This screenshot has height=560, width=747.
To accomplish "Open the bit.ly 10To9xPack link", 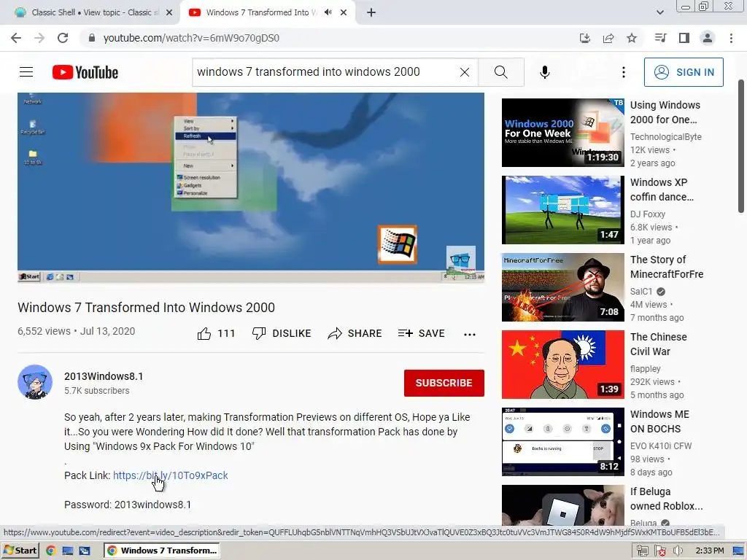I will 171,475.
